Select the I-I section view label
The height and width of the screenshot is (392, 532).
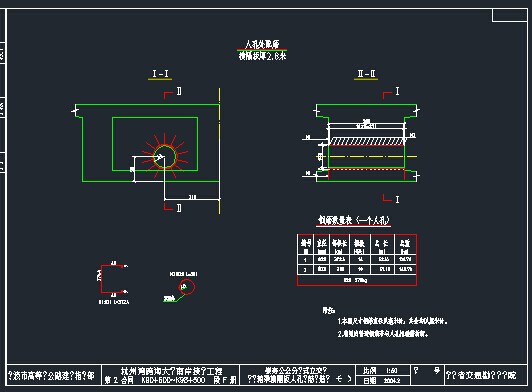pyautogui.click(x=160, y=74)
